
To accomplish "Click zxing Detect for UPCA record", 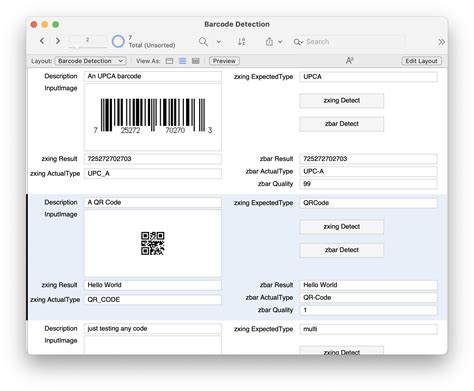I will 342,101.
